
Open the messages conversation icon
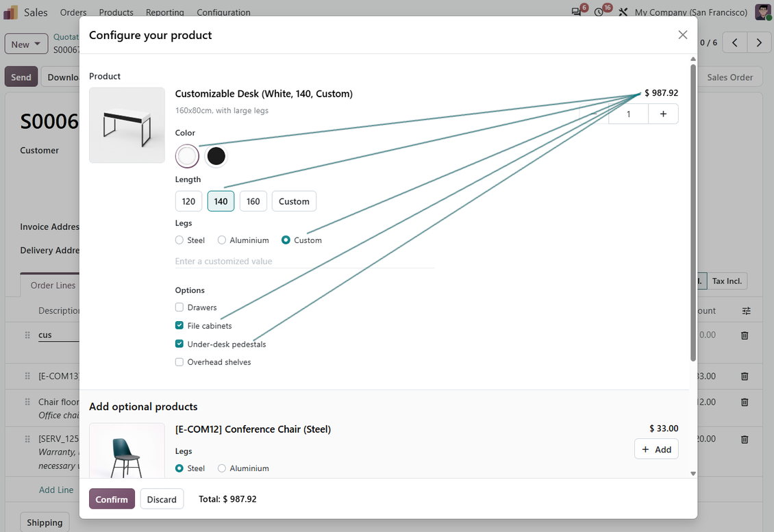(576, 12)
